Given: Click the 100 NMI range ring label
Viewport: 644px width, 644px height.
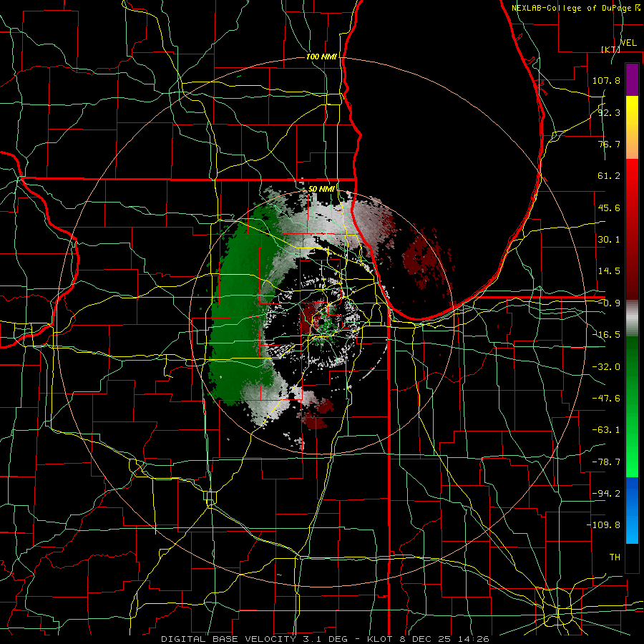Looking at the screenshot, I should point(321,57).
